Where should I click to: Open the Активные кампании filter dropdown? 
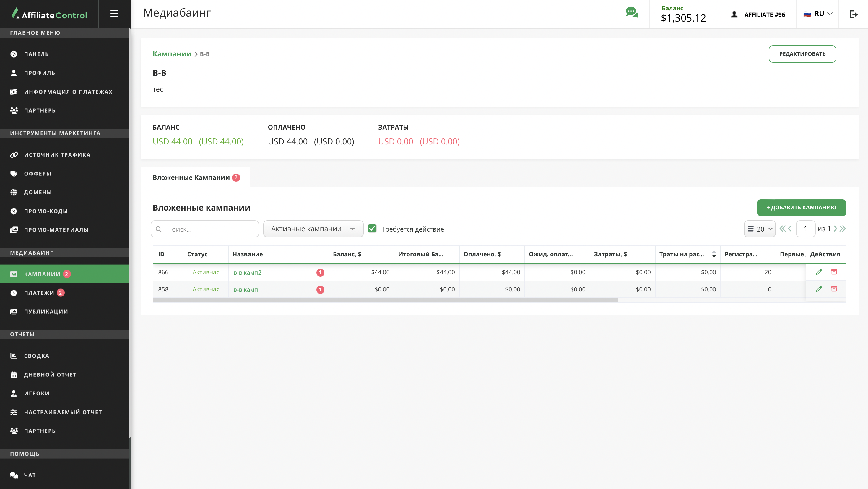313,229
